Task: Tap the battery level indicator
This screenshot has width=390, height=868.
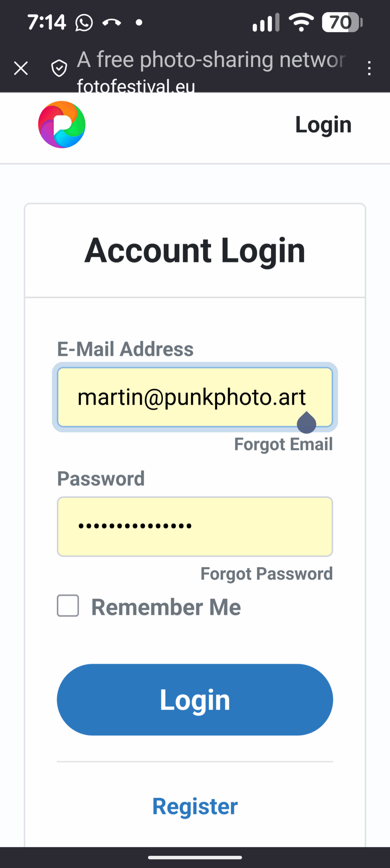Action: tap(342, 22)
